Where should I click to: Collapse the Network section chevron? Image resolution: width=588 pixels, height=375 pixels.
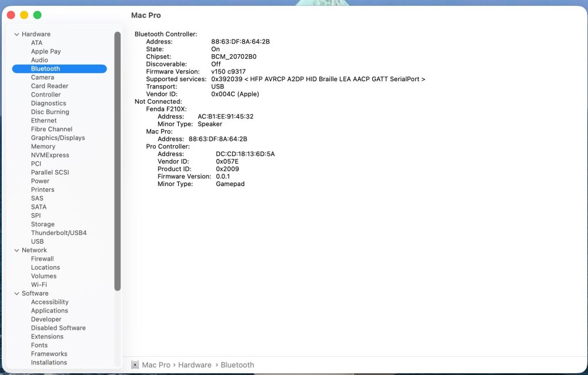tap(16, 250)
